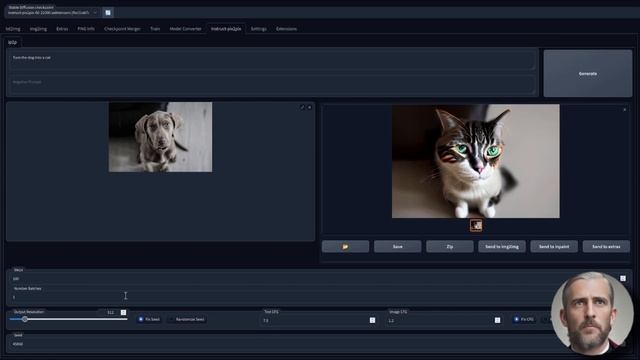Select the Fix CFG radio option
Viewport: 640px width, 360px height.
tap(524, 319)
